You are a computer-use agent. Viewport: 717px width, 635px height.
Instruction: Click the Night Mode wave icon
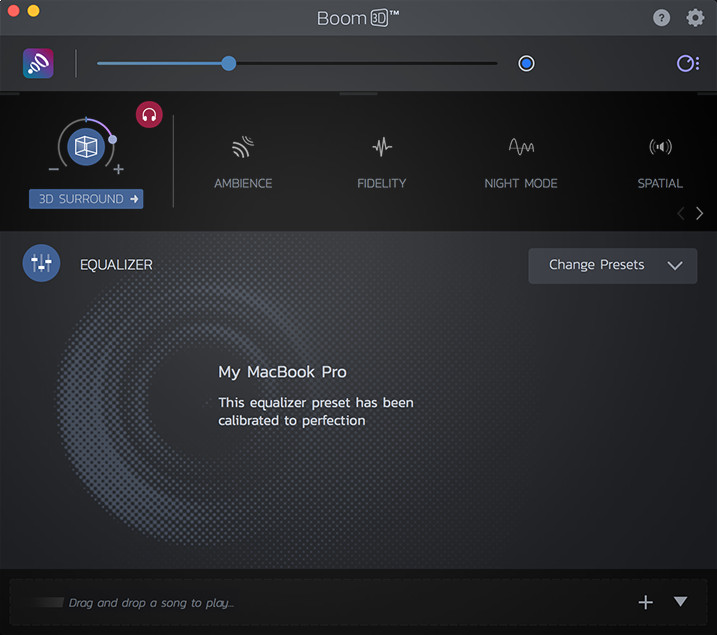(x=521, y=147)
